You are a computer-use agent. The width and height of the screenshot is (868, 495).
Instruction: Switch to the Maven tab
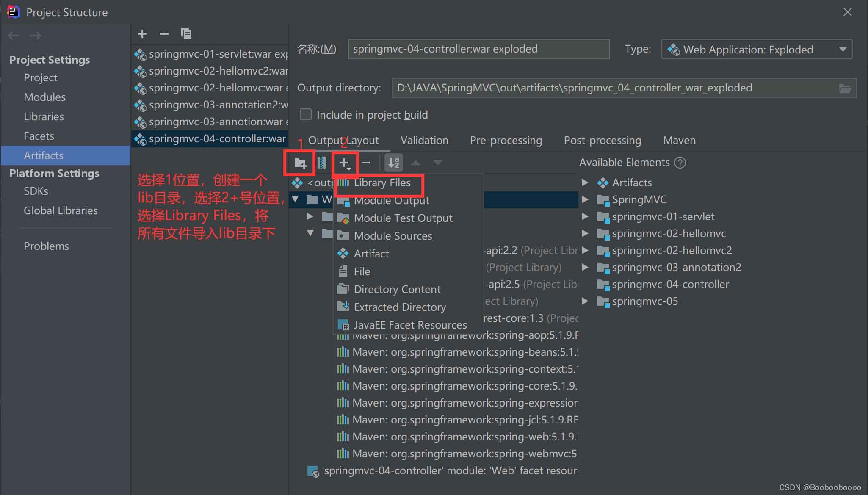679,141
